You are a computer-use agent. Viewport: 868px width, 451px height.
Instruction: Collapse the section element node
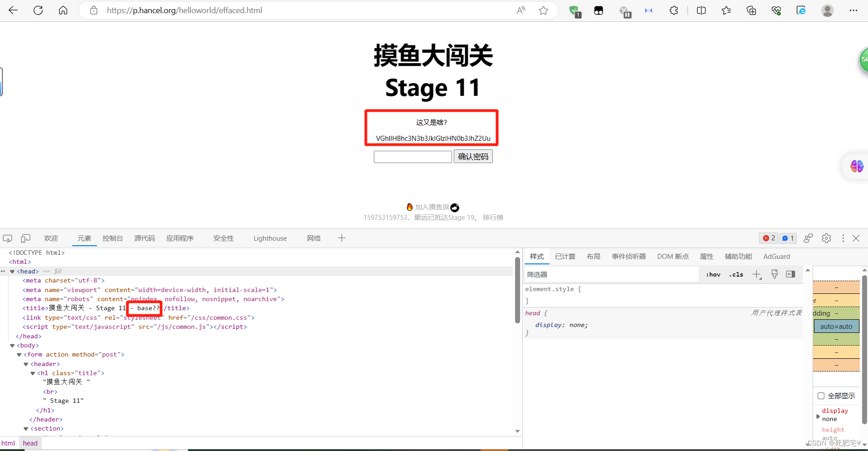click(x=26, y=429)
